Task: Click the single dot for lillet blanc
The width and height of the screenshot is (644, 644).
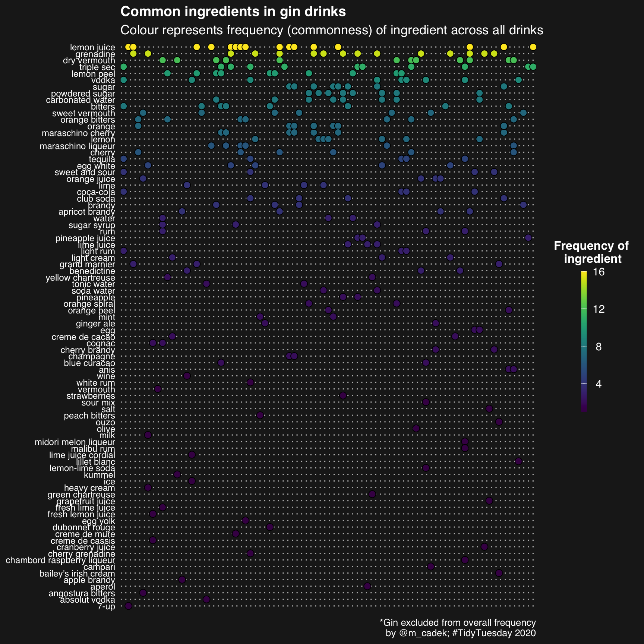Action: click(518, 461)
